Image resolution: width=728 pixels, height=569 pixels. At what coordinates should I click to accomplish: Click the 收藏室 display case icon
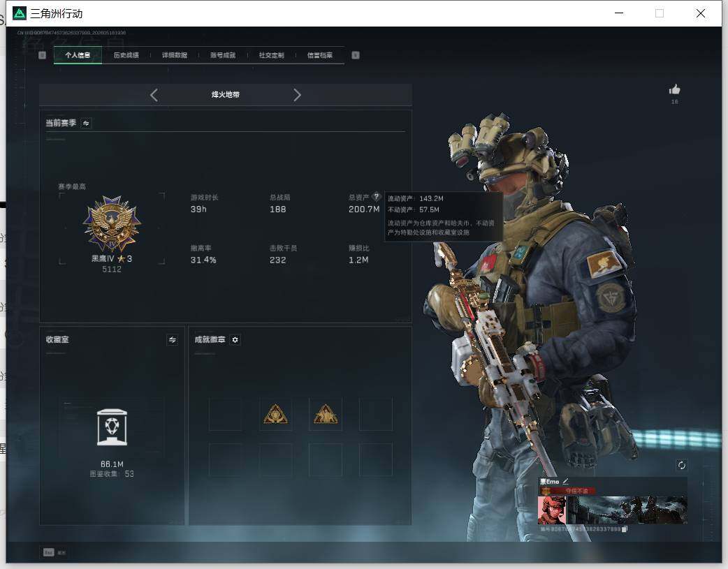coord(112,427)
